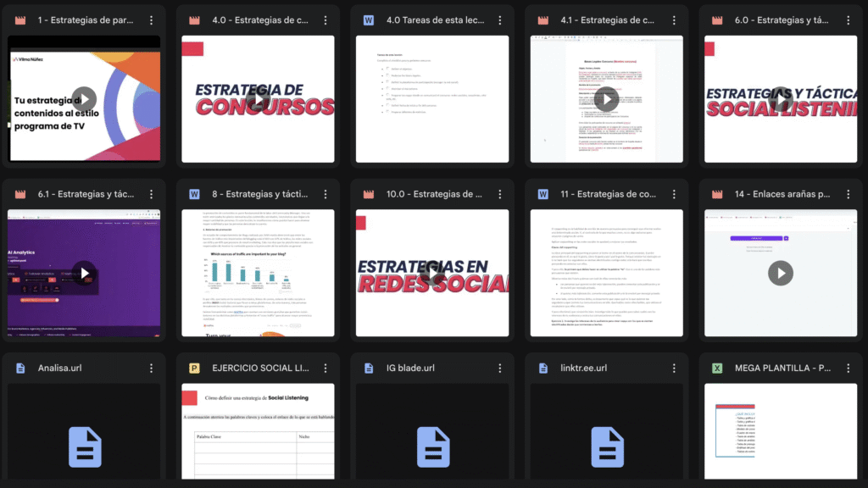
Task: Click the video icon beside "14 - Enlaces arañas p..."
Action: (717, 194)
